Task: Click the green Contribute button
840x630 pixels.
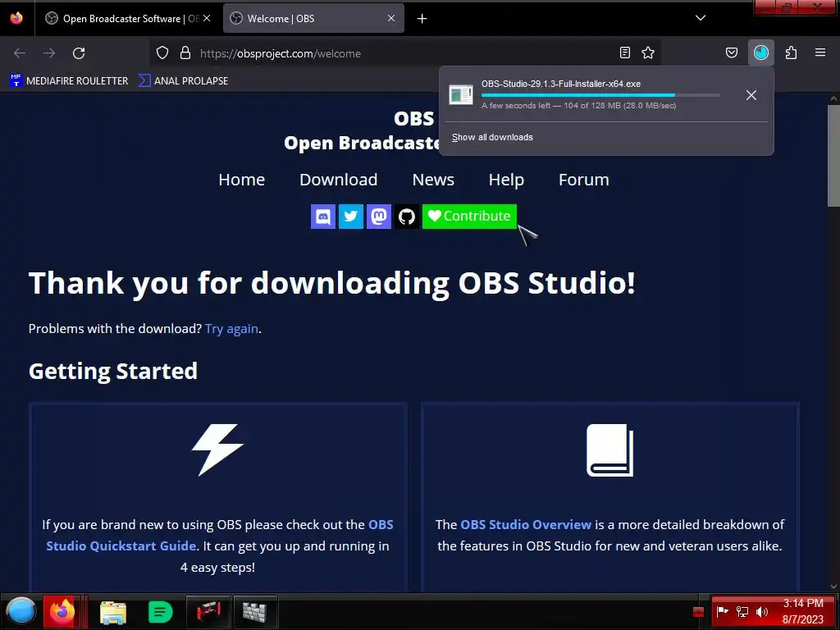Action: (x=469, y=217)
